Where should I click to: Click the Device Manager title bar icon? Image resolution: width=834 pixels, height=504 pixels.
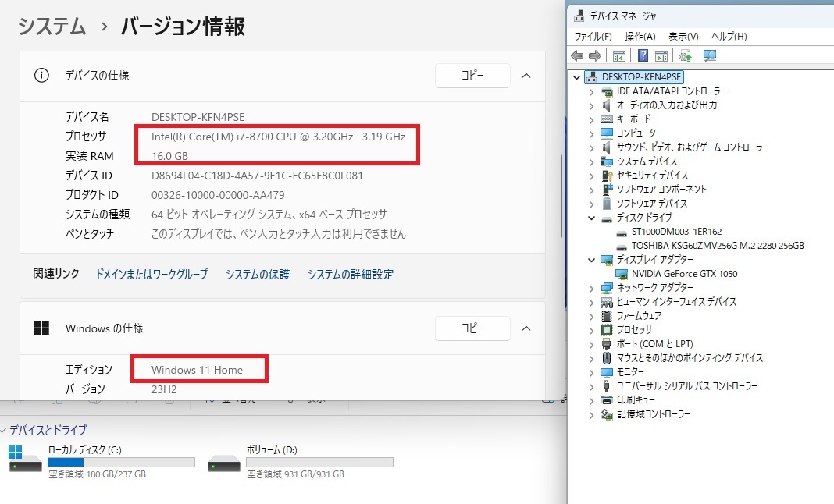pyautogui.click(x=579, y=16)
